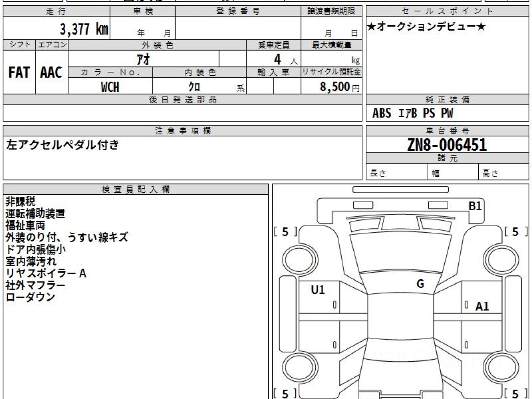Image resolution: width=532 pixels, height=399 pixels.
Task: Click the 運転補助装置 inspector note
Action: point(35,214)
